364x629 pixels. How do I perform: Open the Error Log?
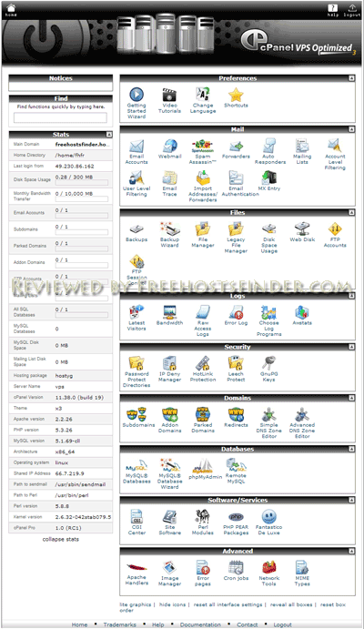point(236,315)
